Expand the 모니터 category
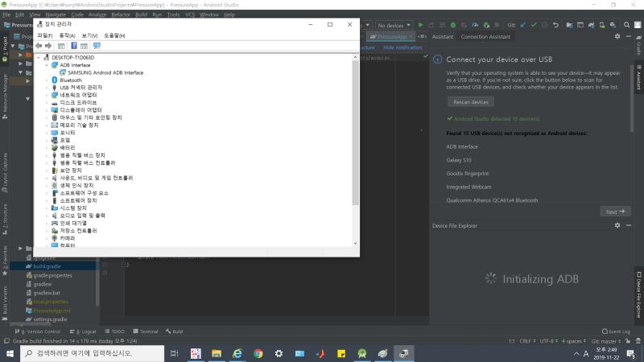This screenshot has height=362, width=644. [47, 133]
